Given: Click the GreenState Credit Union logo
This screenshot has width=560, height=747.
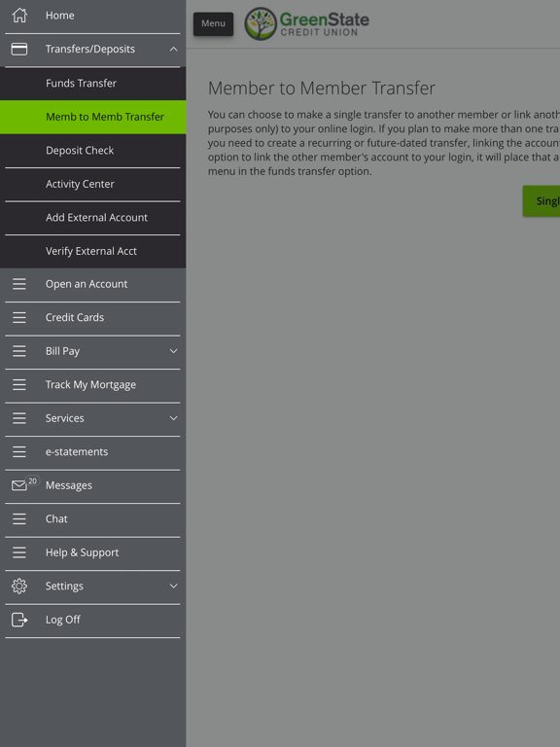Looking at the screenshot, I should coord(306,23).
